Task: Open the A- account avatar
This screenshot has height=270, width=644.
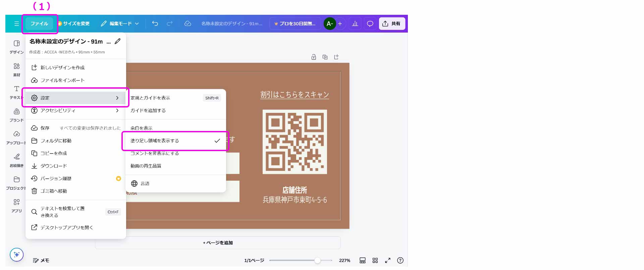Action: point(330,24)
